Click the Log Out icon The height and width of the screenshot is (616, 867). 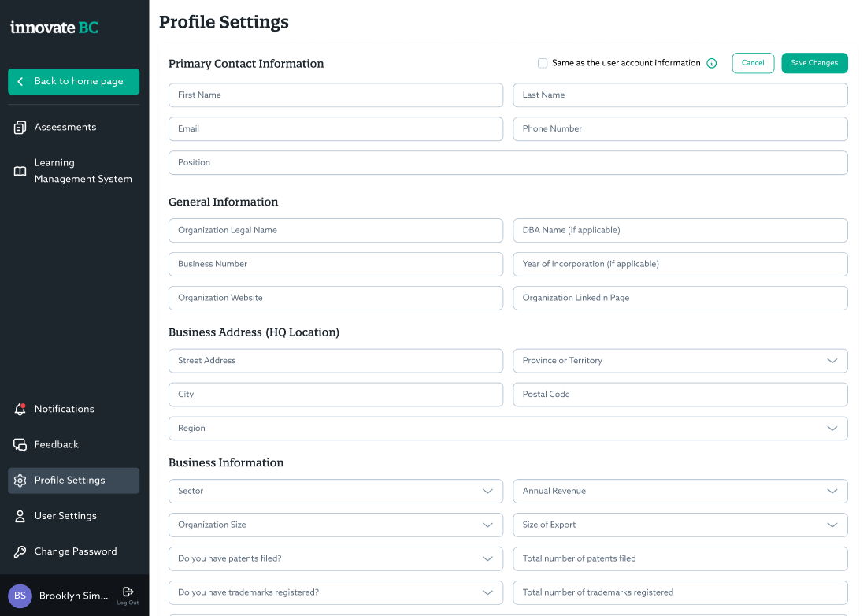point(128,592)
